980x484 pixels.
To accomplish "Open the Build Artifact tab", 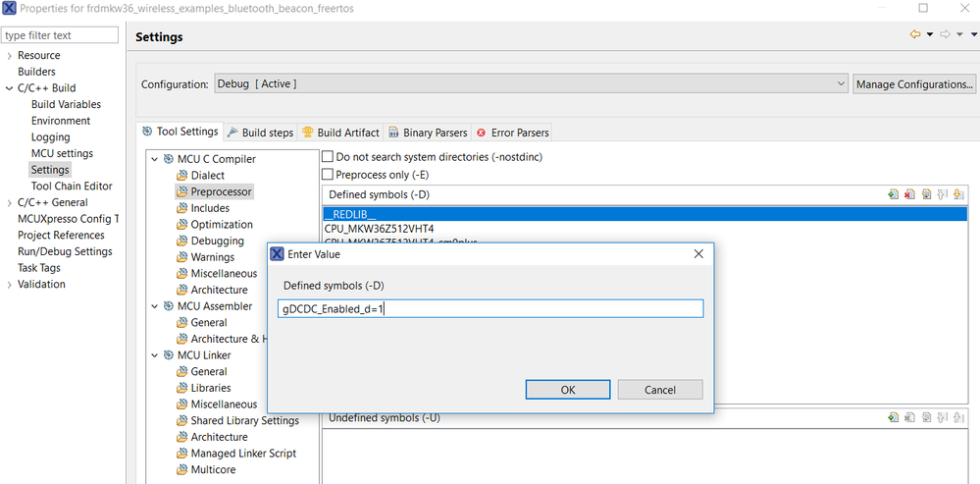I will (340, 133).
